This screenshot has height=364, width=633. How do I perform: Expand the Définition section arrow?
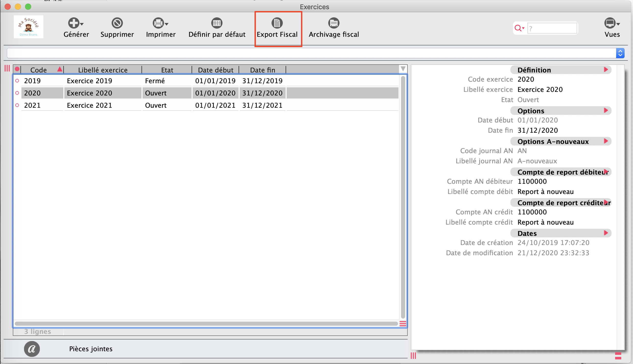pos(606,69)
